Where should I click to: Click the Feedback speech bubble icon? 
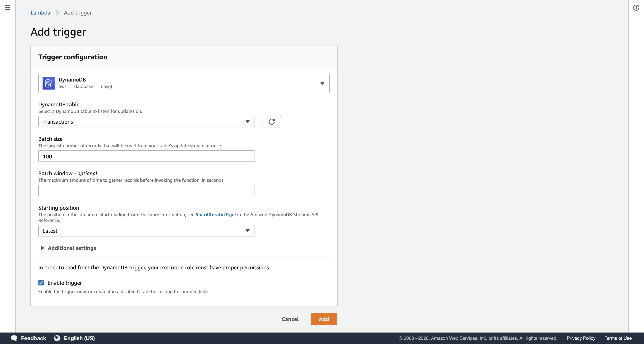pyautogui.click(x=14, y=338)
